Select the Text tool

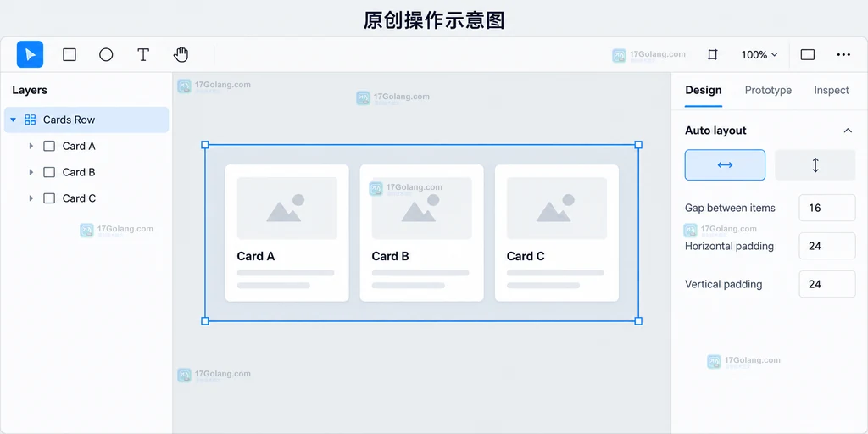pyautogui.click(x=143, y=54)
